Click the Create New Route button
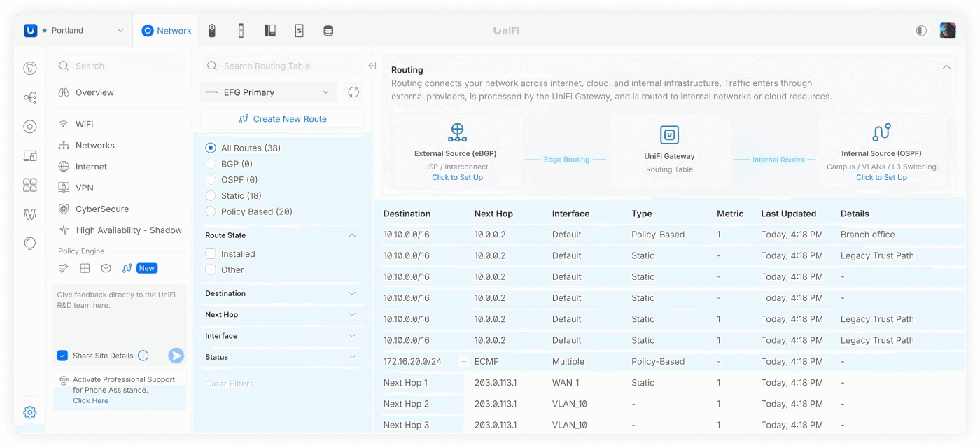 pos(282,119)
